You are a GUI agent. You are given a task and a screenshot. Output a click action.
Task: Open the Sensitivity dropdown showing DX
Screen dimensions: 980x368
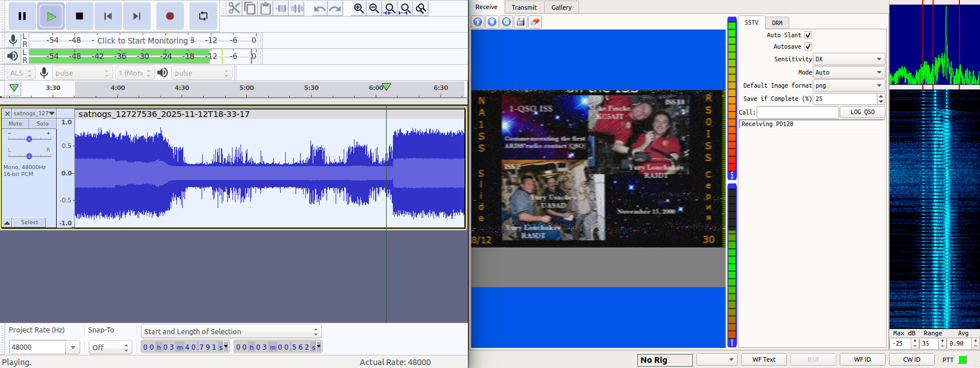click(849, 59)
